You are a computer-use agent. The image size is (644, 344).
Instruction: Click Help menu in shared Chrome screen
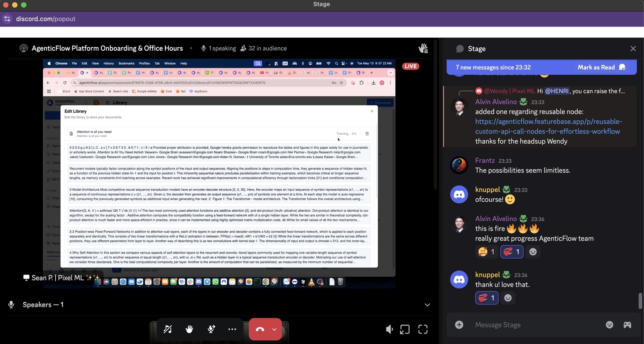[183, 63]
